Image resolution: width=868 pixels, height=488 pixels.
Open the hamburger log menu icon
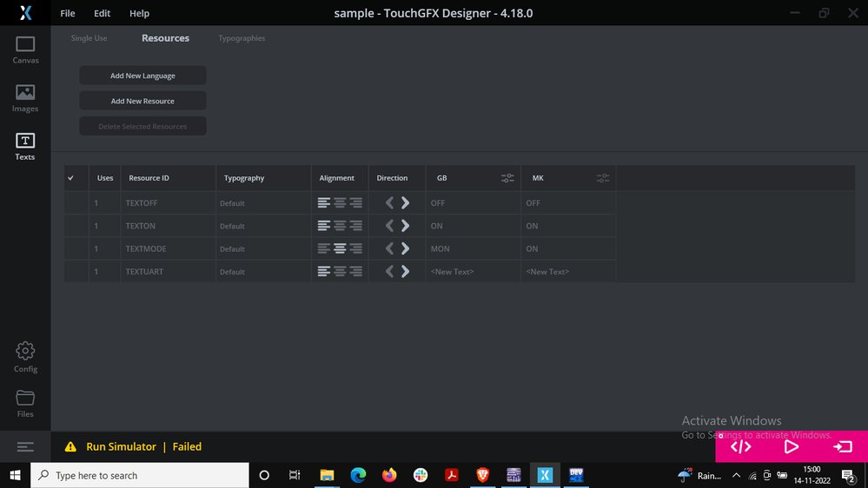pos(25,446)
